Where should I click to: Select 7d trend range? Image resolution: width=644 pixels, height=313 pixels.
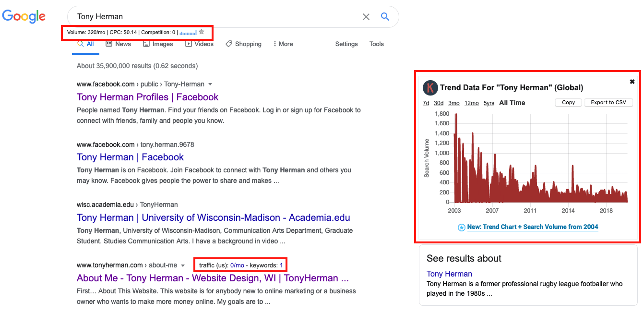tap(426, 103)
